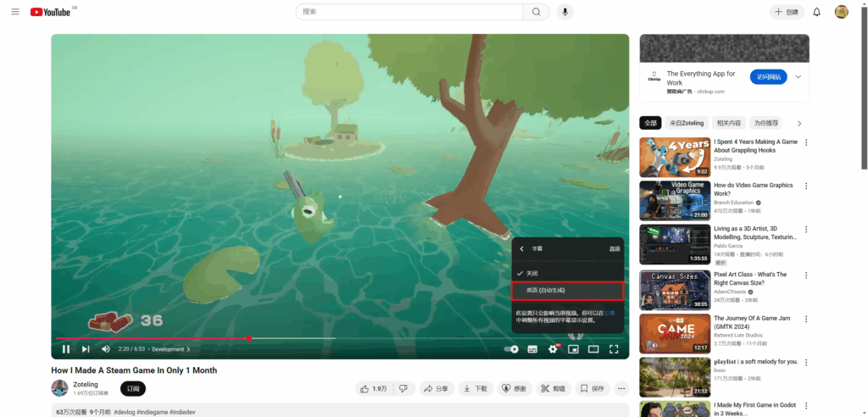The height and width of the screenshot is (417, 868).
Task: Click the 创建 create button
Action: click(787, 12)
